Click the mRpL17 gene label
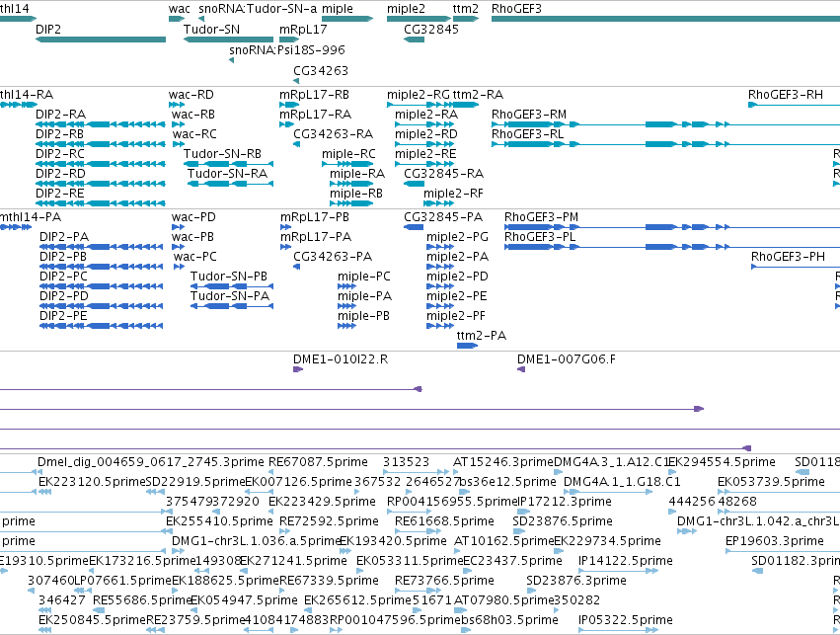Screen dimensions: 840x635 [x=303, y=30]
